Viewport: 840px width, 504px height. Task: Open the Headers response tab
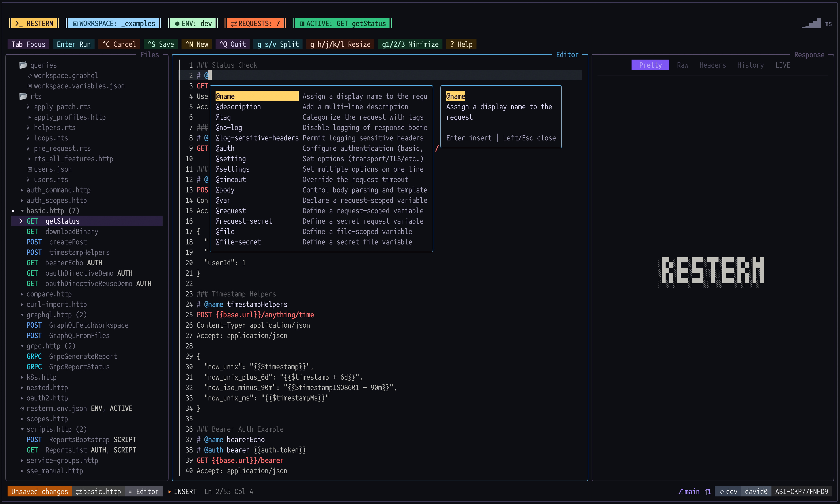tap(712, 65)
